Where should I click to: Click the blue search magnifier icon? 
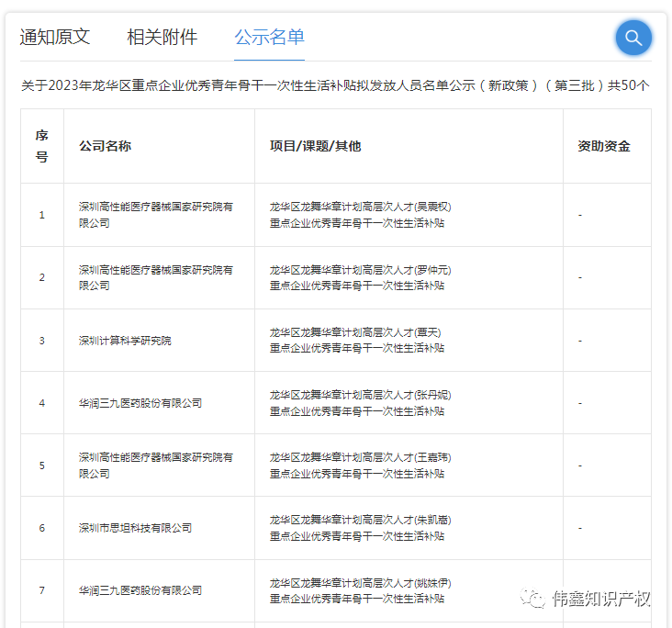tap(633, 38)
